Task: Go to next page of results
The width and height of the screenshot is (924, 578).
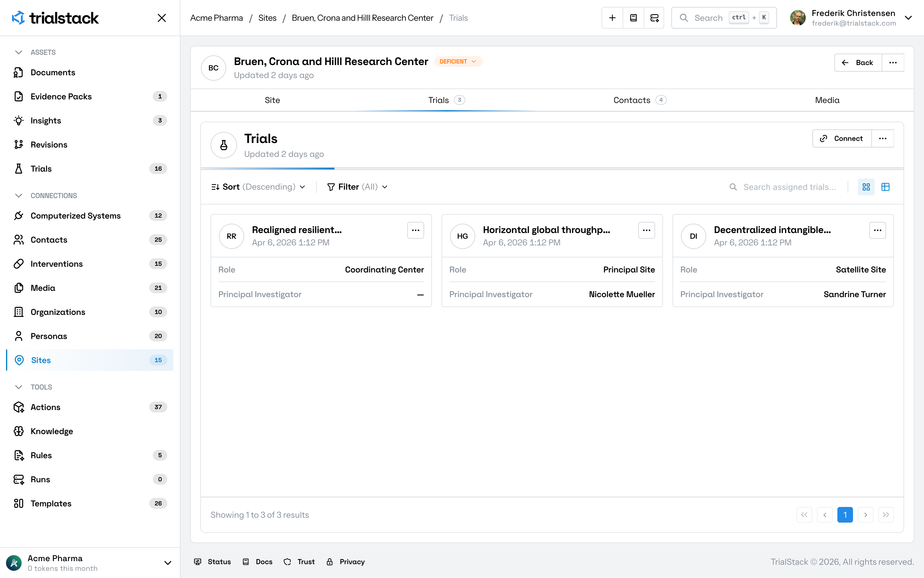Action: [x=866, y=515]
